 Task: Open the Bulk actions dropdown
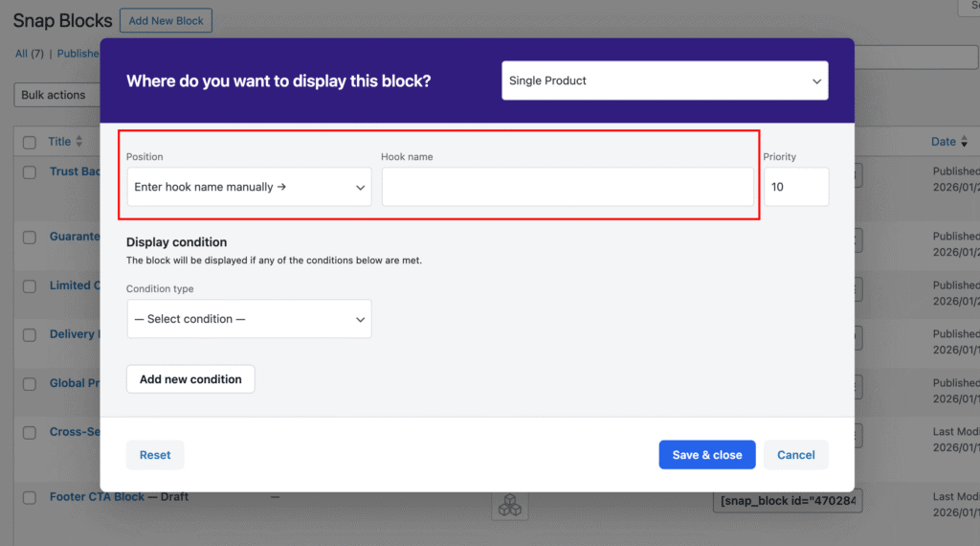coord(57,95)
